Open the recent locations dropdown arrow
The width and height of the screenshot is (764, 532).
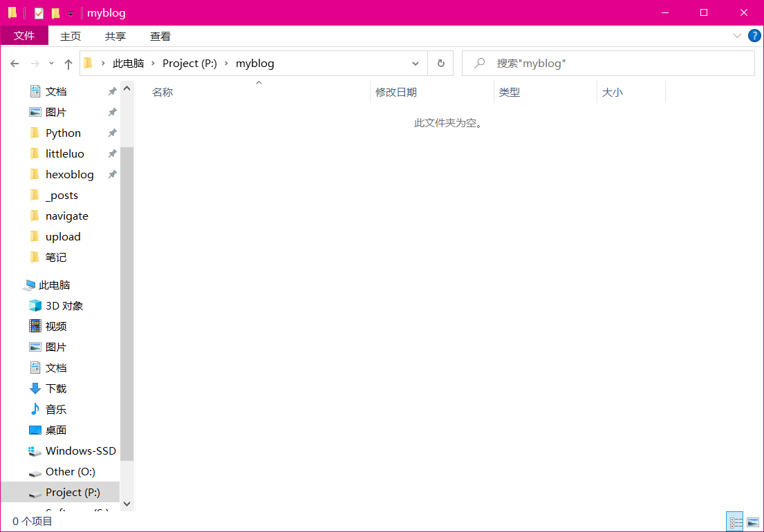(x=51, y=64)
